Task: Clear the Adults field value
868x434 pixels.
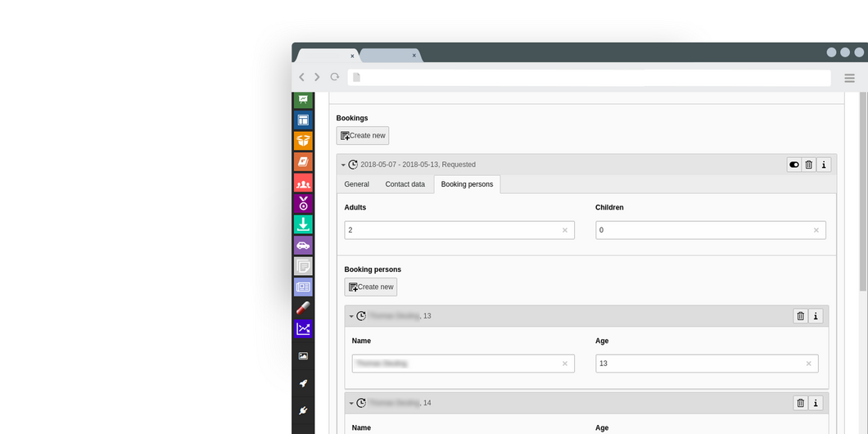Action: coord(565,230)
